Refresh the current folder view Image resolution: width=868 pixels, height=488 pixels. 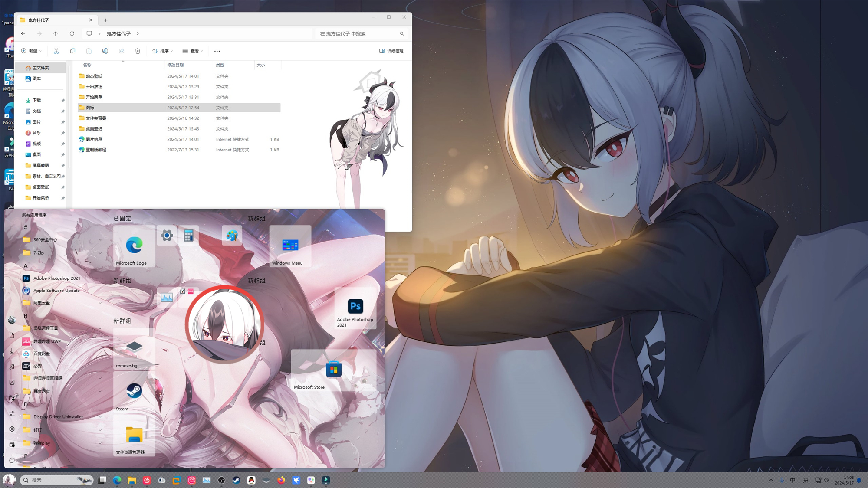point(72,33)
